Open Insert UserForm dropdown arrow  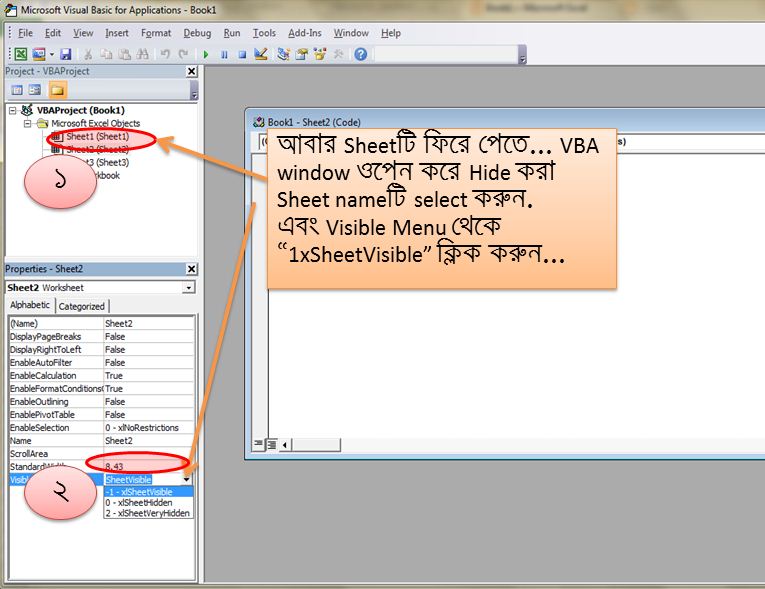tap(51, 55)
